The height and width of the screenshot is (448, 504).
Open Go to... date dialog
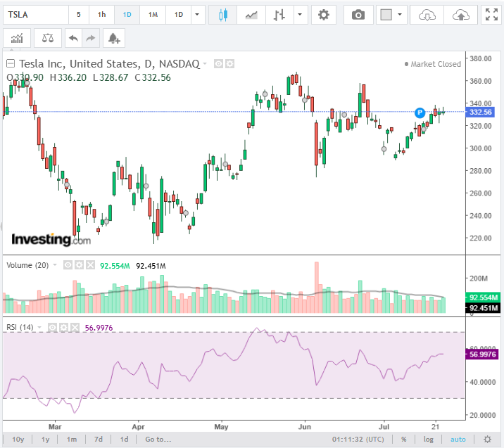[158, 439]
